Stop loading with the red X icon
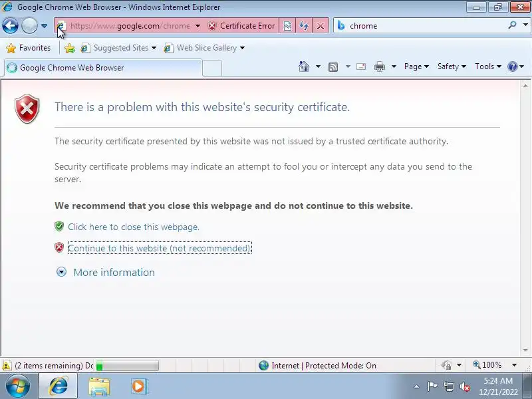Viewport: 532px width, 399px height. click(x=321, y=26)
